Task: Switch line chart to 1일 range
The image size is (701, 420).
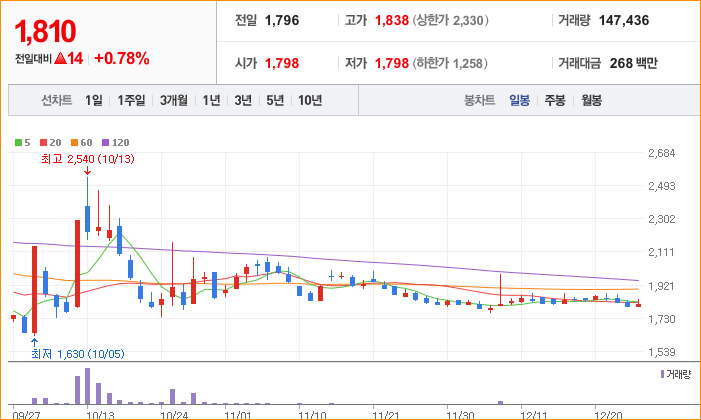Action: point(94,100)
